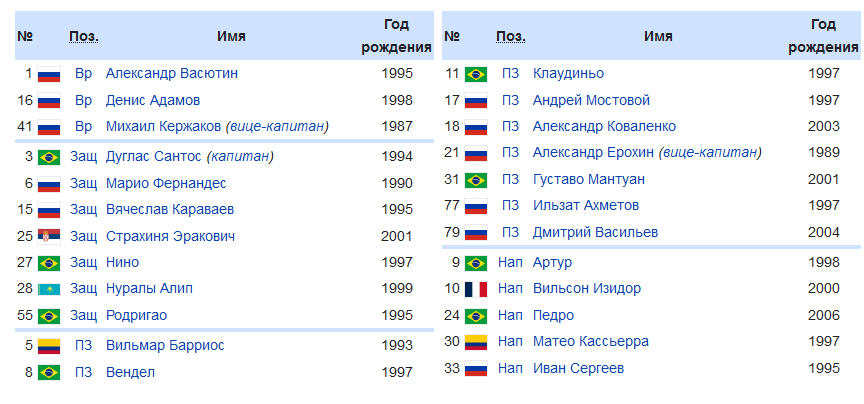
Task: Click the Kazakhstan flag beside Нуралы Алип
Action: click(x=49, y=289)
